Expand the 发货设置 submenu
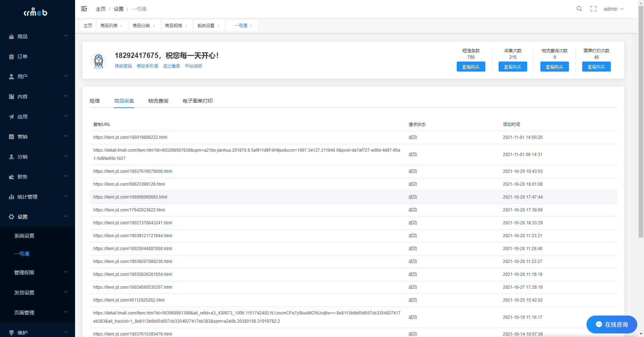 pyautogui.click(x=38, y=293)
